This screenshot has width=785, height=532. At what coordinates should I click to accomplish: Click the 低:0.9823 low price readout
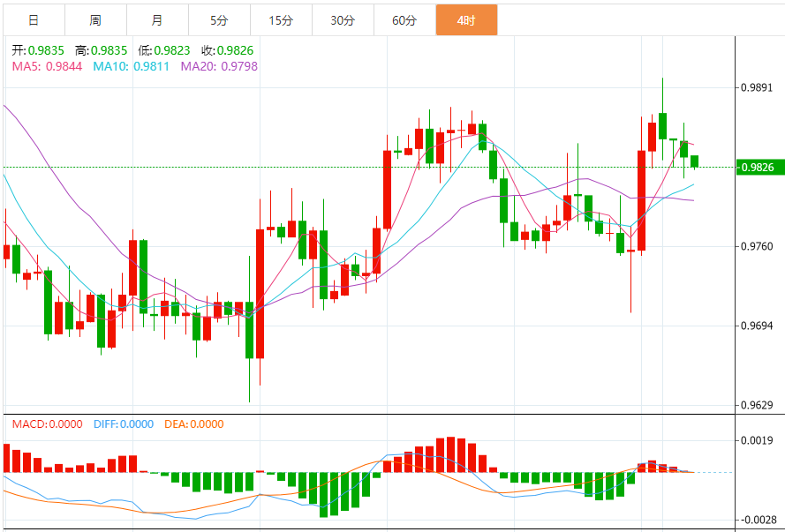tap(164, 50)
